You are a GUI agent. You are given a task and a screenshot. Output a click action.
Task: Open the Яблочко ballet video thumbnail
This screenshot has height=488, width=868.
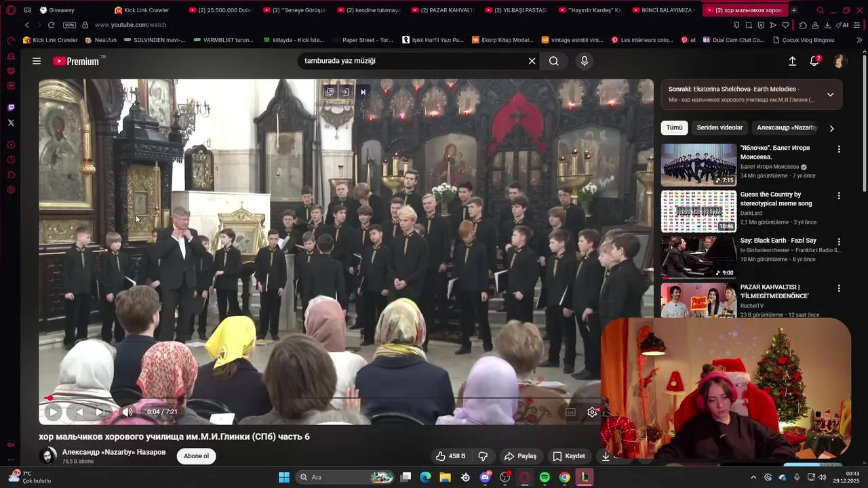[x=698, y=165]
